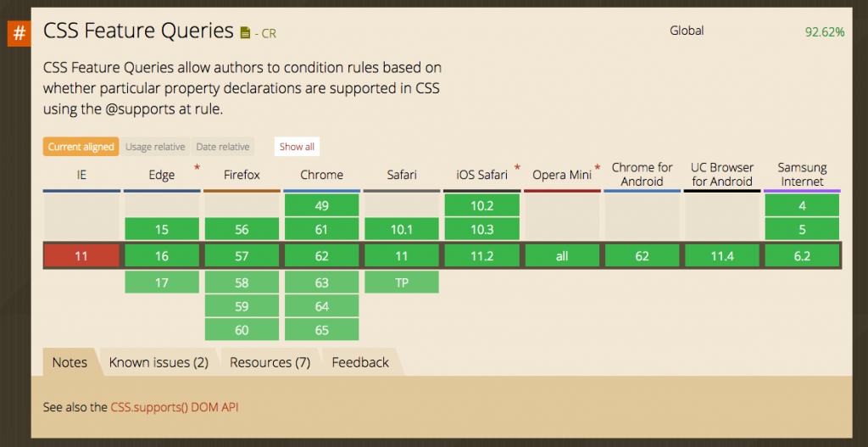Select the Firefox 56 cell
Image resolution: width=868 pixels, height=447 pixels.
(x=242, y=229)
